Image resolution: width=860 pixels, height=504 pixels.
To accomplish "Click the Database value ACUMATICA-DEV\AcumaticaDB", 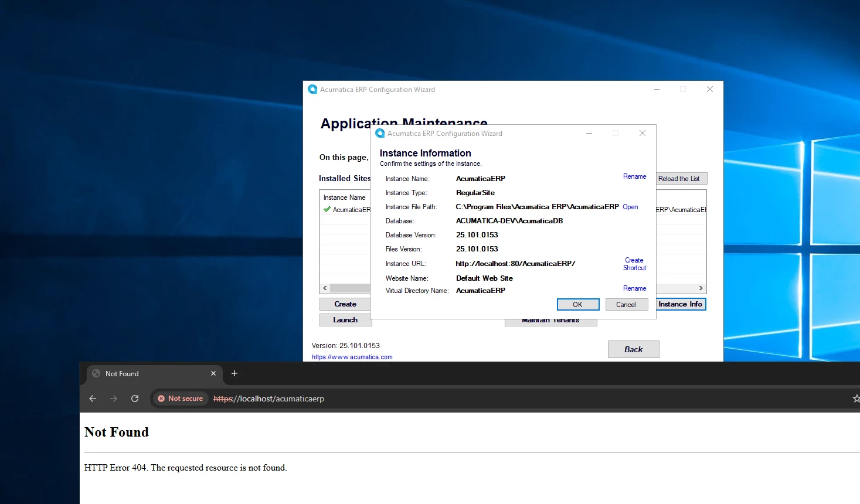I will pos(509,221).
